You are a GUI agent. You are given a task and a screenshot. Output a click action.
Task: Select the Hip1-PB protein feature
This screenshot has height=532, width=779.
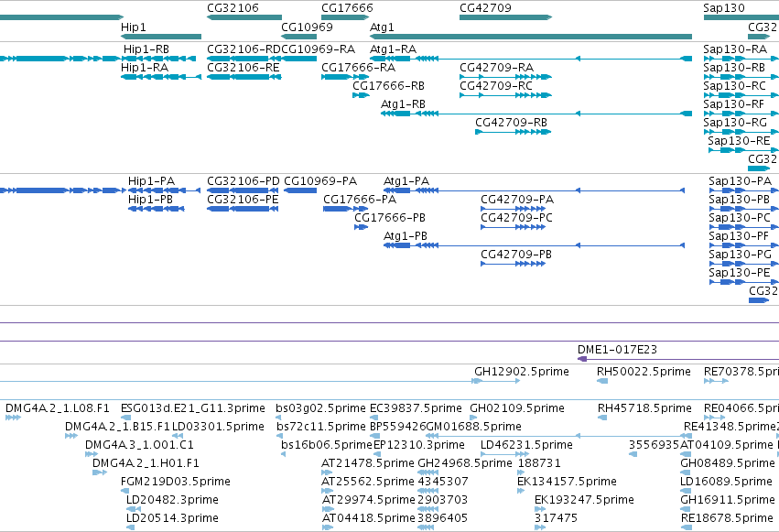157,209
